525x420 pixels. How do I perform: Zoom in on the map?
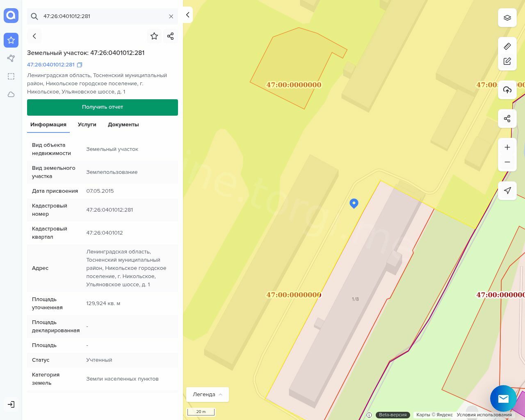[x=507, y=147]
